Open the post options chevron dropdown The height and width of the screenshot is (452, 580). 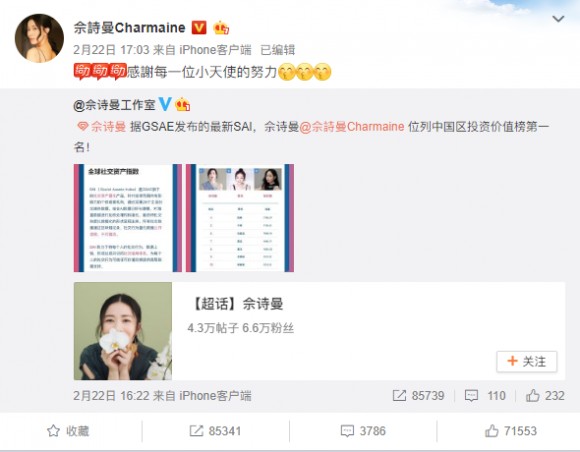(558, 18)
